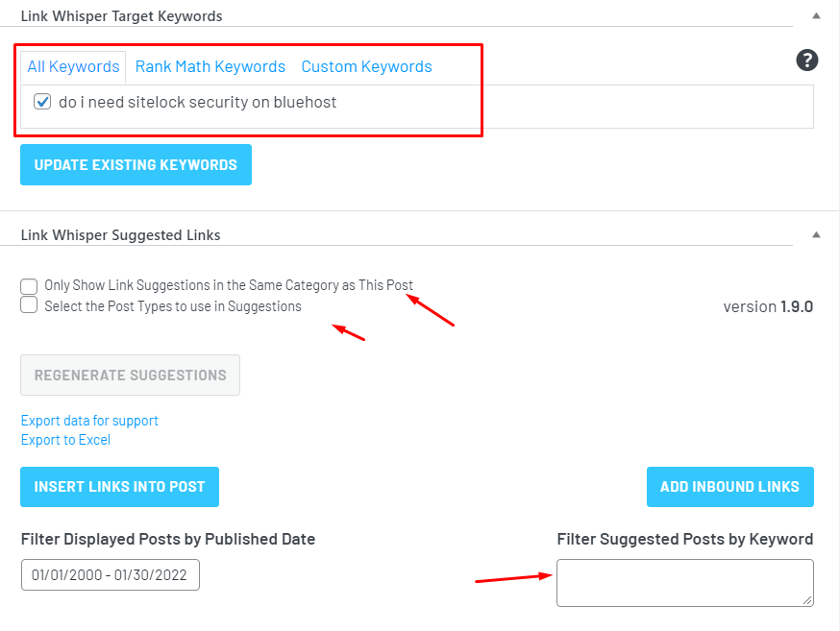
Task: Collapse the Link Whisper Suggested Links section
Action: [816, 233]
